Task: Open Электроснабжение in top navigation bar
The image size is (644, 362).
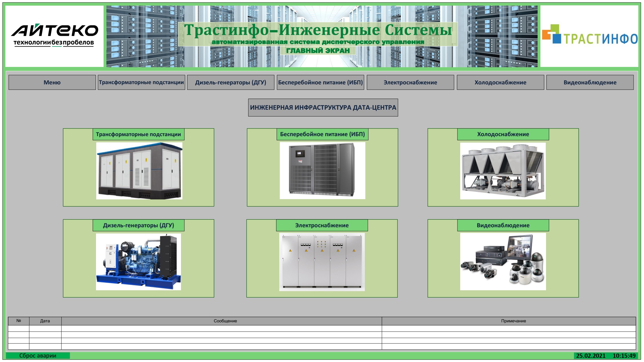Action: click(x=410, y=82)
